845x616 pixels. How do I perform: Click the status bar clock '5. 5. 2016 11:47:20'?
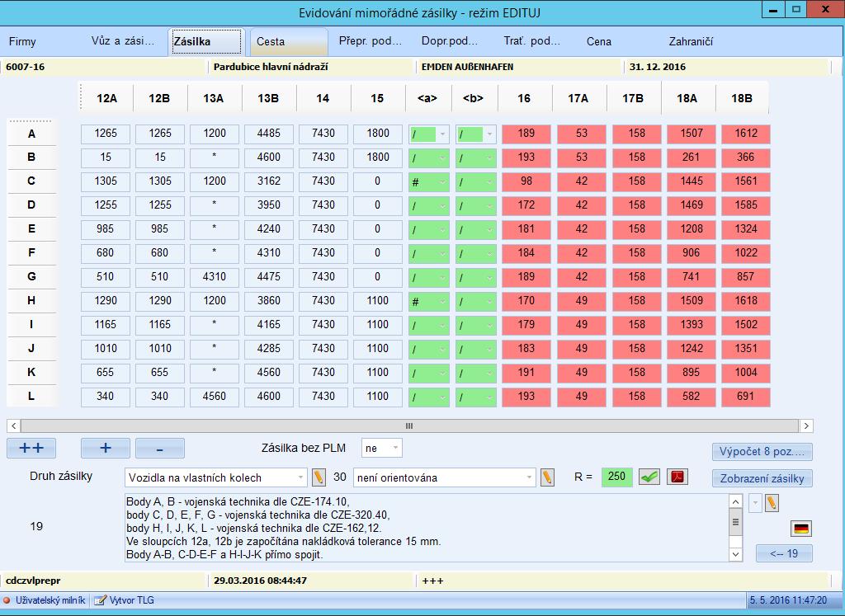(x=788, y=600)
